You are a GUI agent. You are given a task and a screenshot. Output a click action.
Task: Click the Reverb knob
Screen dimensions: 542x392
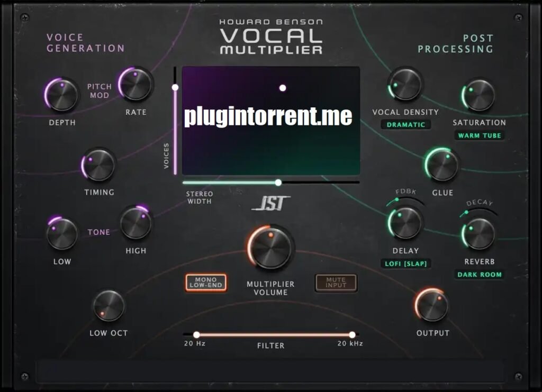tap(478, 234)
